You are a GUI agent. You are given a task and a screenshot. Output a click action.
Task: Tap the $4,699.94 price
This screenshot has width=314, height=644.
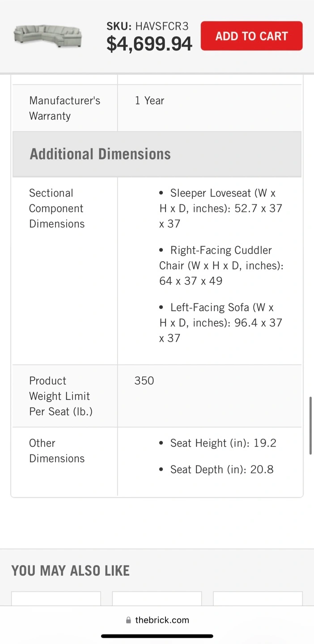tap(149, 44)
